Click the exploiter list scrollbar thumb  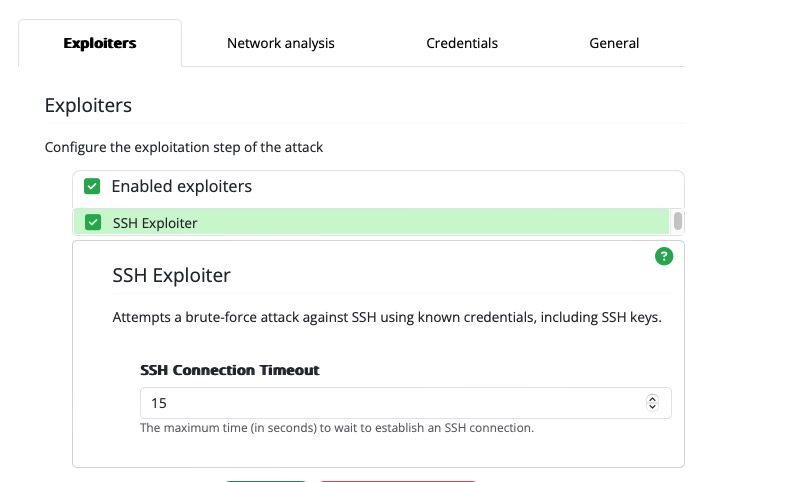[678, 221]
